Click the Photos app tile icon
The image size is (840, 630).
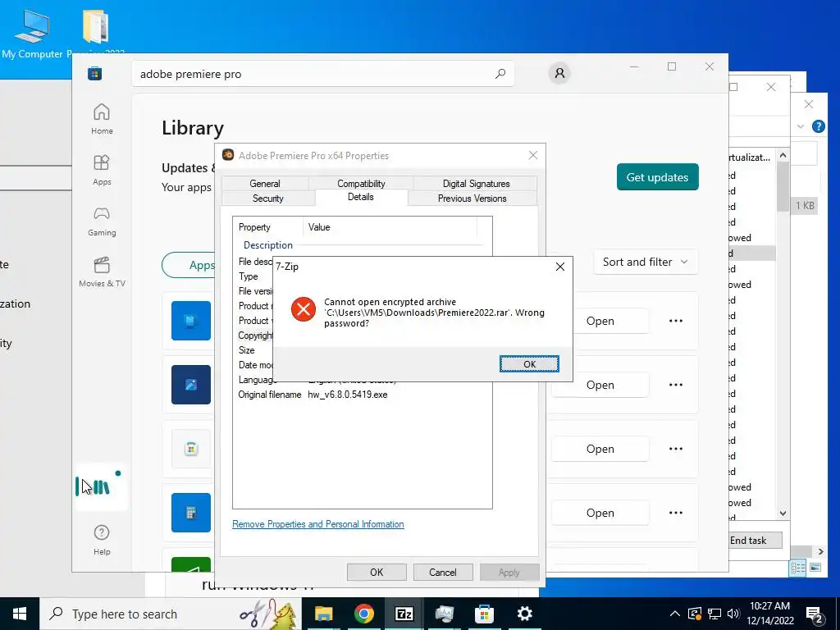pyautogui.click(x=190, y=385)
